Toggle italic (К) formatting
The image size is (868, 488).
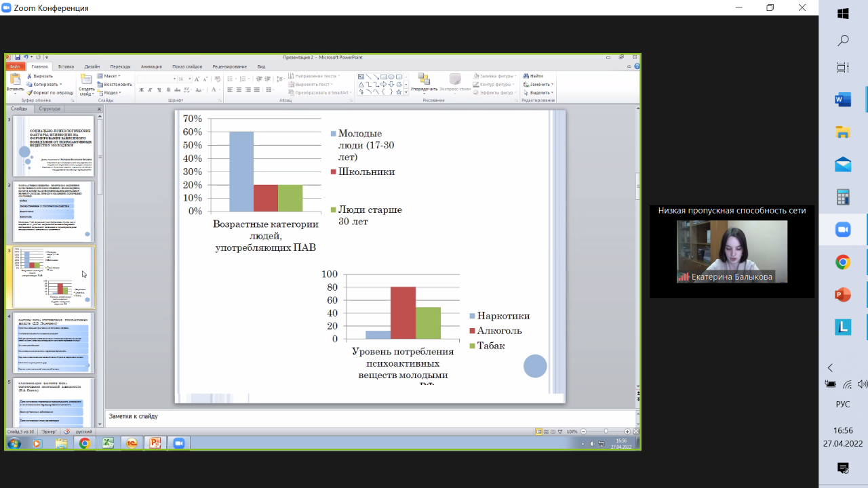[x=150, y=90]
